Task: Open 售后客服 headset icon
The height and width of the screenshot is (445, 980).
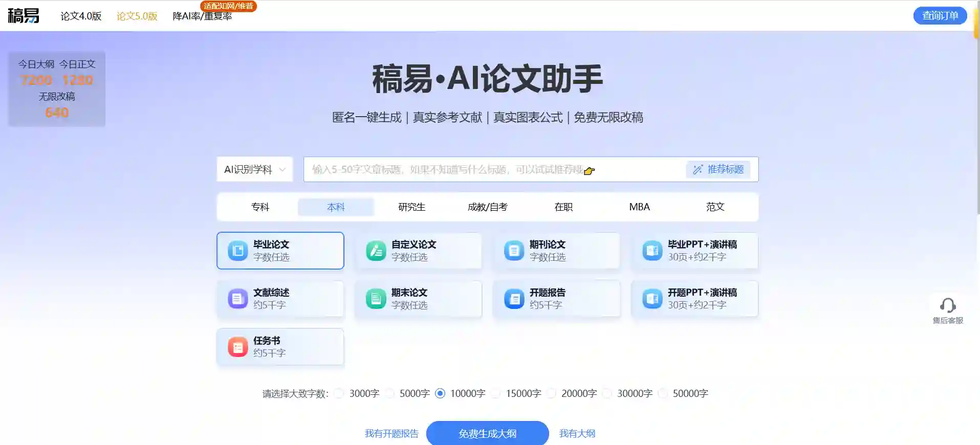Action: [948, 305]
